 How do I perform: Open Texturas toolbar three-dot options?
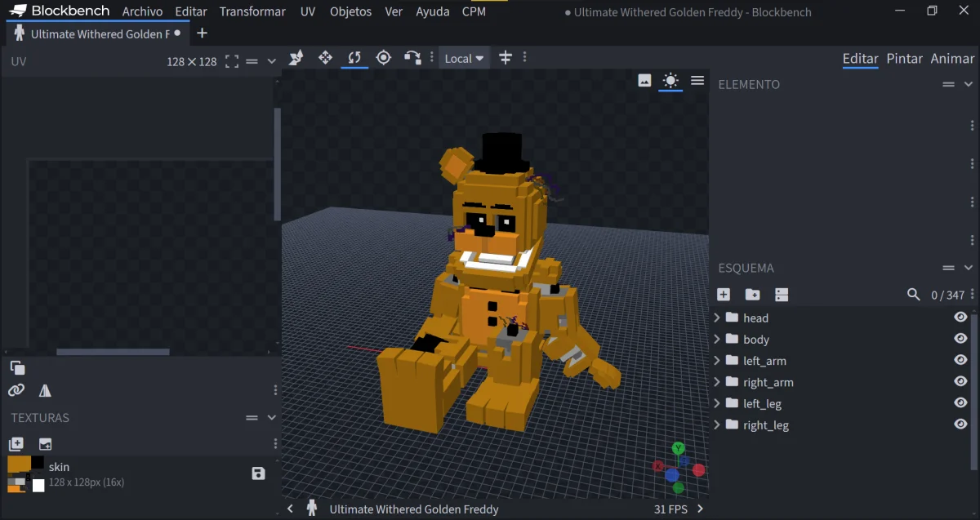[x=275, y=444]
